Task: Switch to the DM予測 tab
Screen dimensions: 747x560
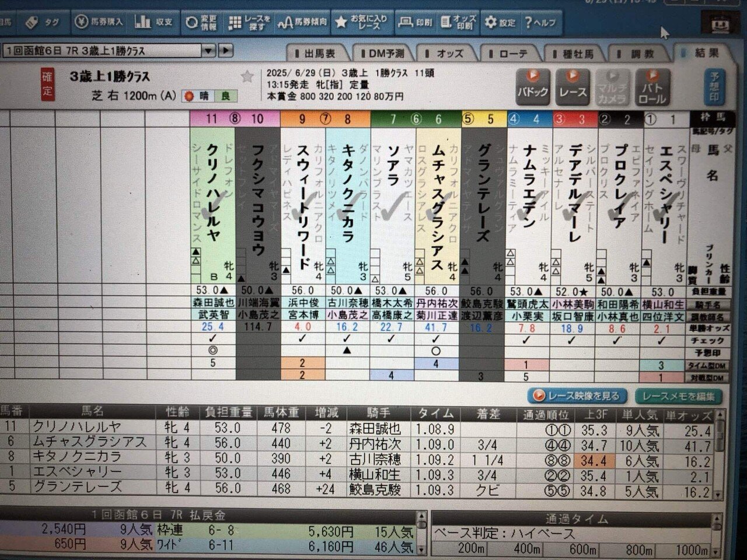Action: click(382, 53)
